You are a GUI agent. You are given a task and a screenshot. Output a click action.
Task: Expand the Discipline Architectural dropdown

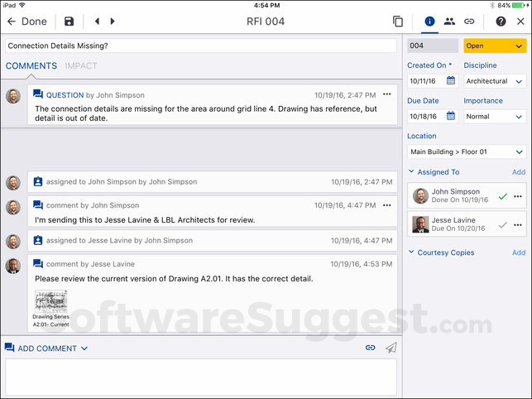[495, 81]
